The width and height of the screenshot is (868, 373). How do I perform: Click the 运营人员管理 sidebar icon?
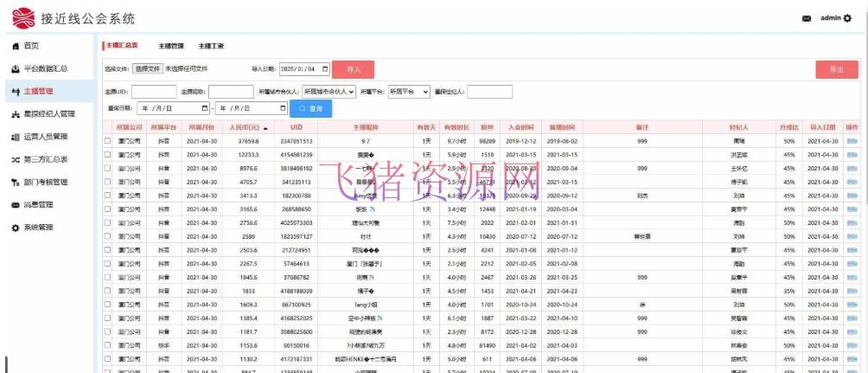16,137
